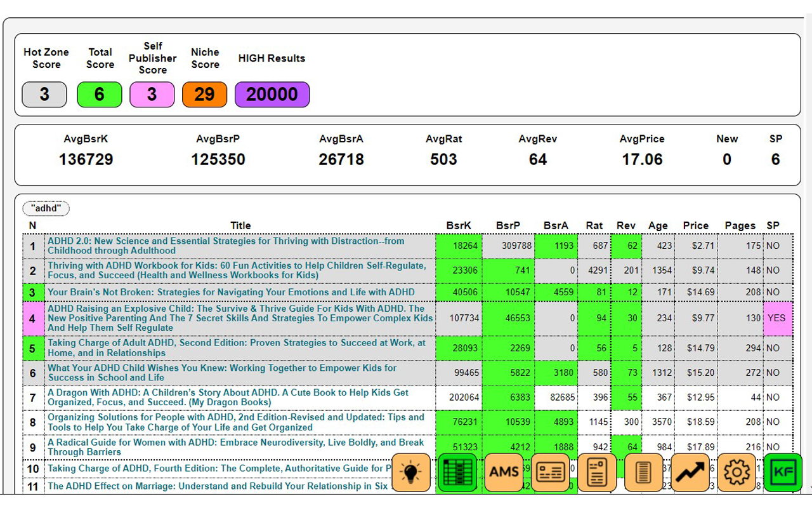
Task: Click the AvgRev value 64
Action: [x=538, y=159]
